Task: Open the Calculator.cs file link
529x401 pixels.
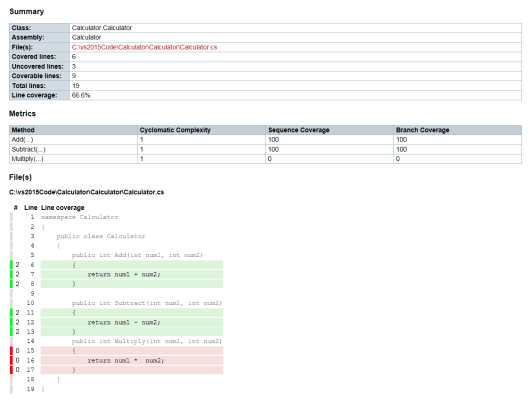Action: (x=144, y=47)
